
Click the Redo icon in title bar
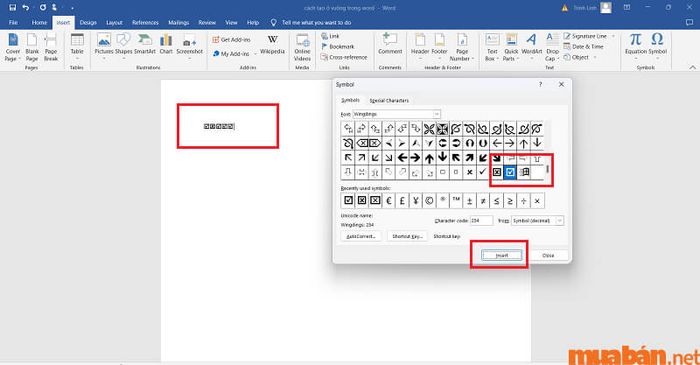coord(42,8)
